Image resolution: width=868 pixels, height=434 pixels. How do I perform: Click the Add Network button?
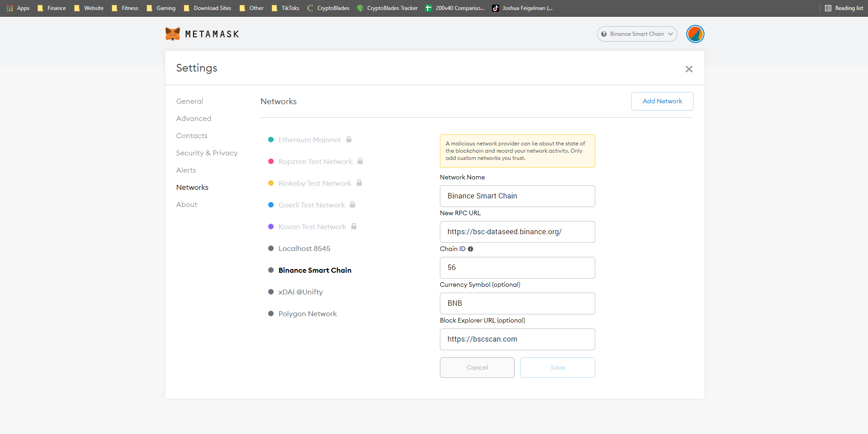click(662, 101)
